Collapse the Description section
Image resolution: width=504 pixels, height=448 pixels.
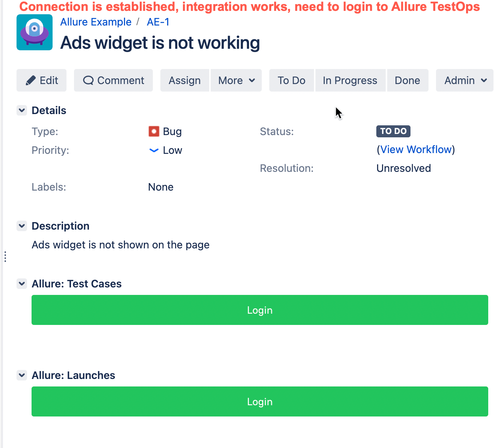(x=22, y=226)
